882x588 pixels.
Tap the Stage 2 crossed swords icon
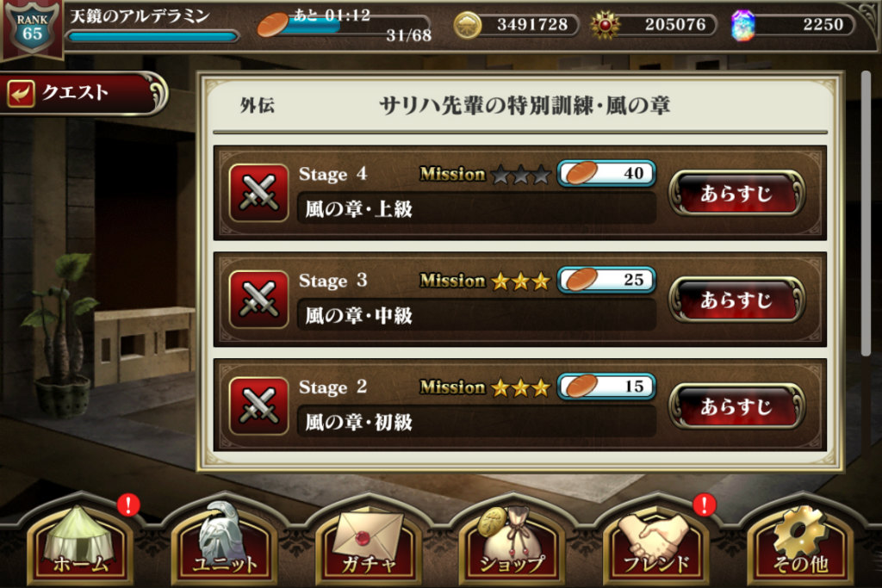point(258,405)
